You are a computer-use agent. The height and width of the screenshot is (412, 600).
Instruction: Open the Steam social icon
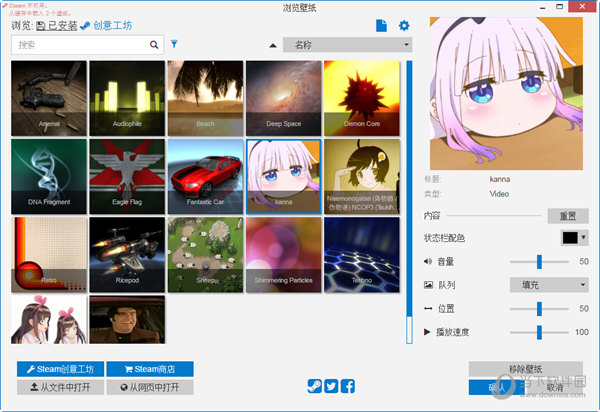point(315,386)
